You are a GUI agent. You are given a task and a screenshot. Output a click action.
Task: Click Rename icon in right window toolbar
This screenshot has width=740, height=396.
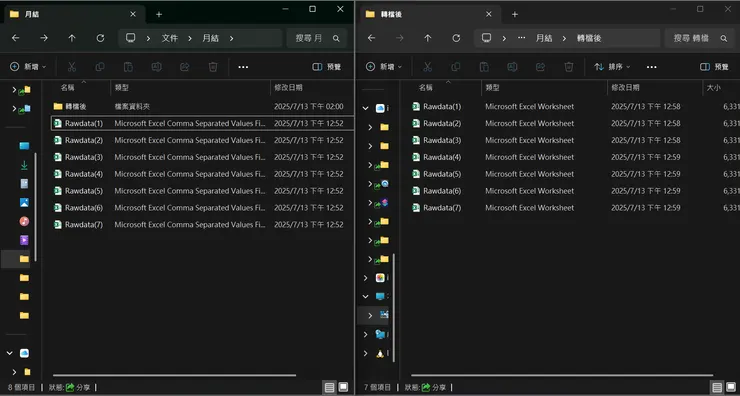click(x=512, y=67)
